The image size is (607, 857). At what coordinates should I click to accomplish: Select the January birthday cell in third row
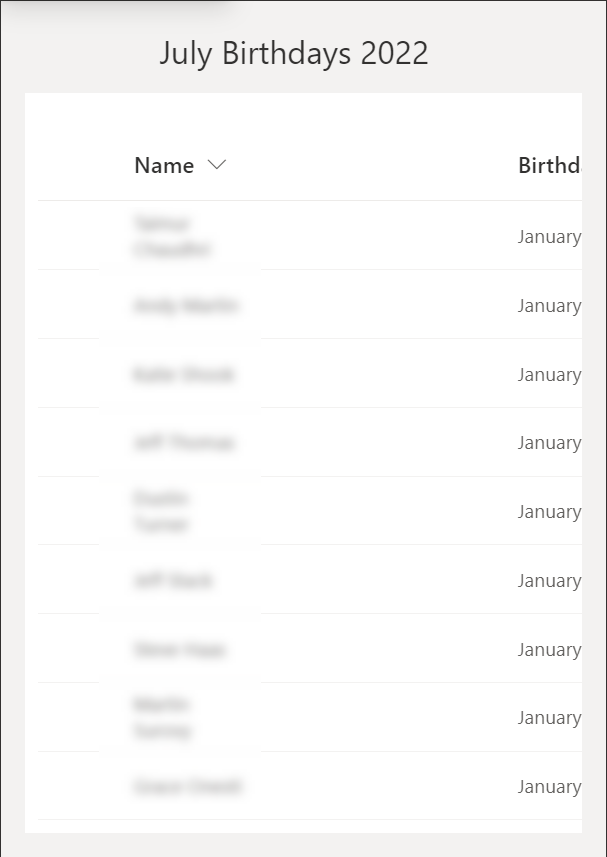549,375
